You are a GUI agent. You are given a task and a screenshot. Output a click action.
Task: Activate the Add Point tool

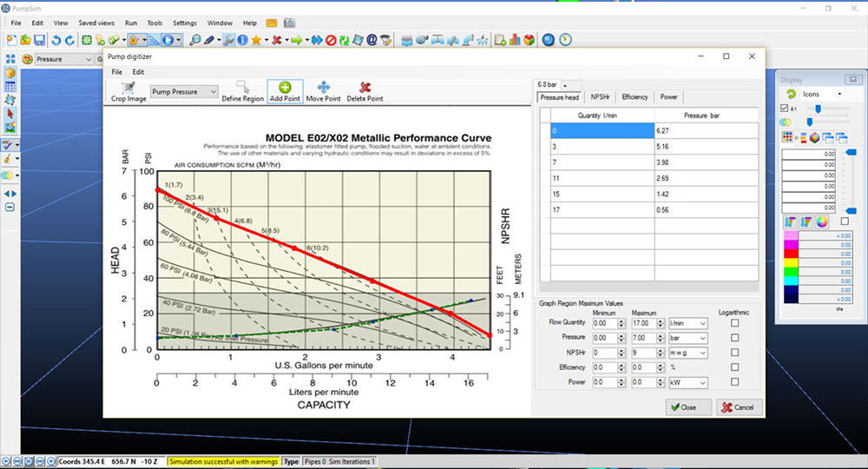click(x=285, y=91)
